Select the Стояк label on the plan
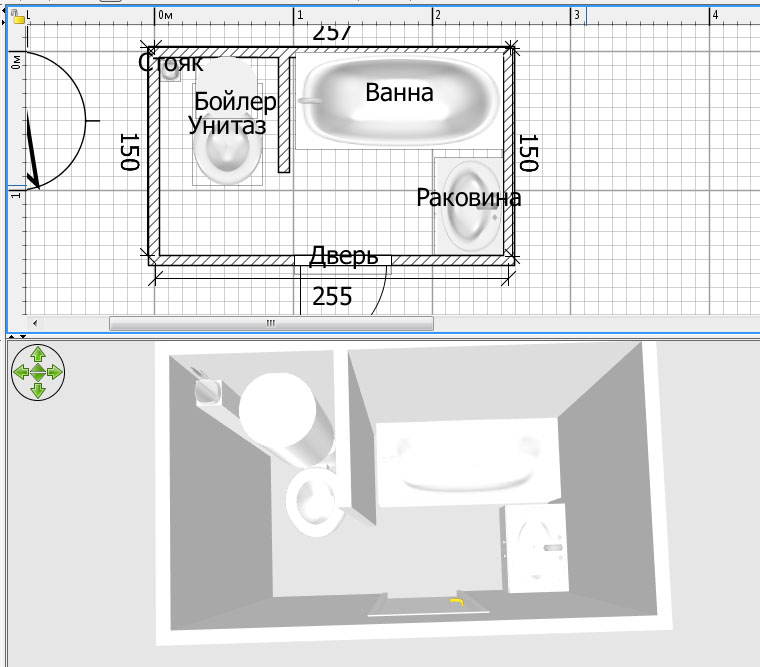This screenshot has height=667, width=760. tap(171, 63)
